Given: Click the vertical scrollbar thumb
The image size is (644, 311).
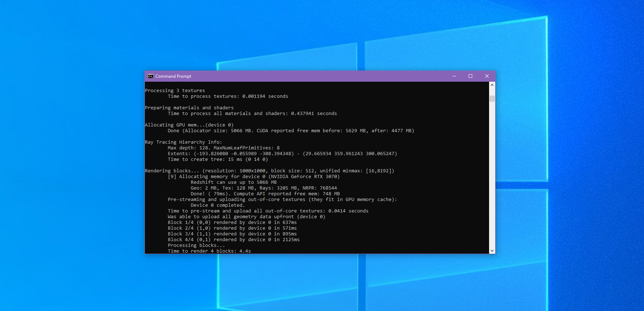Looking at the screenshot, I should (x=492, y=99).
